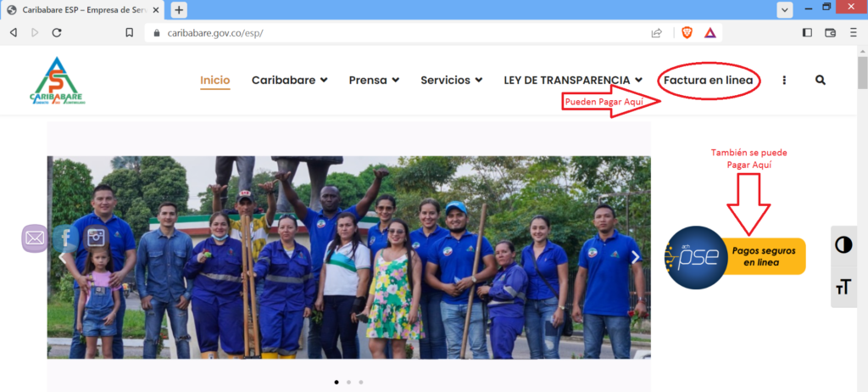Open the Servicios menu item
This screenshot has width=868, height=392.
[x=451, y=81]
